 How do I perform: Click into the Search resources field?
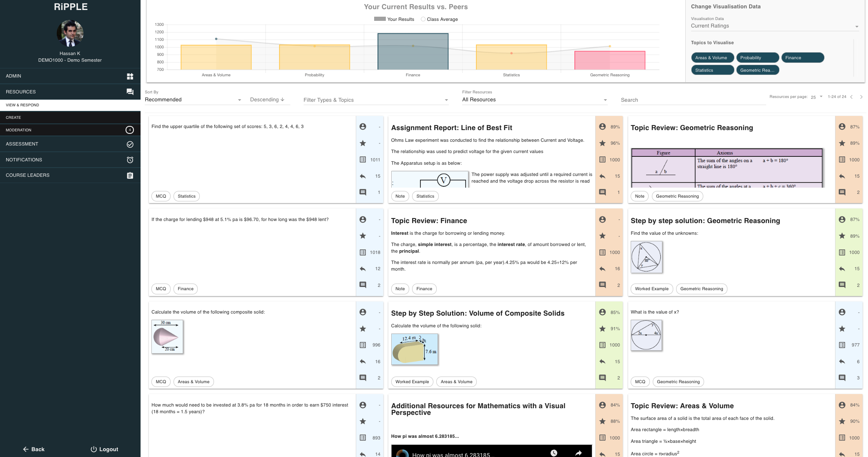pyautogui.click(x=692, y=100)
